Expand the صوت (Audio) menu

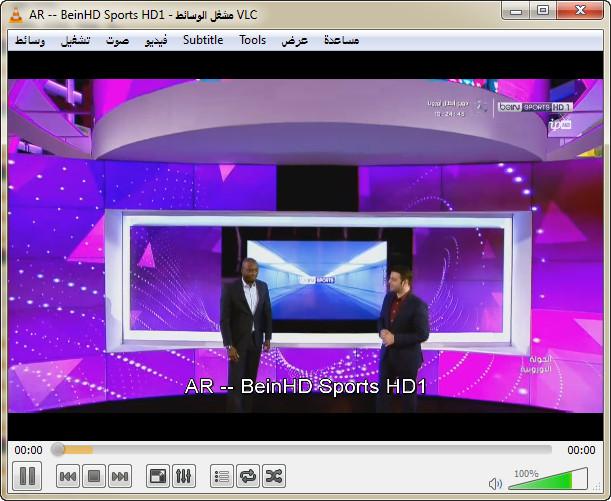point(118,40)
